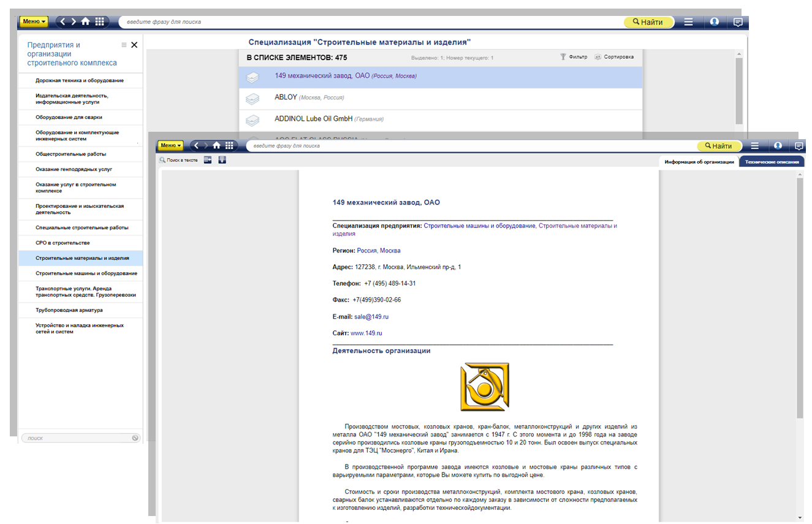Open 149 механический завод, ОАО list entry
The height and width of the screenshot is (524, 812).
[440, 77]
